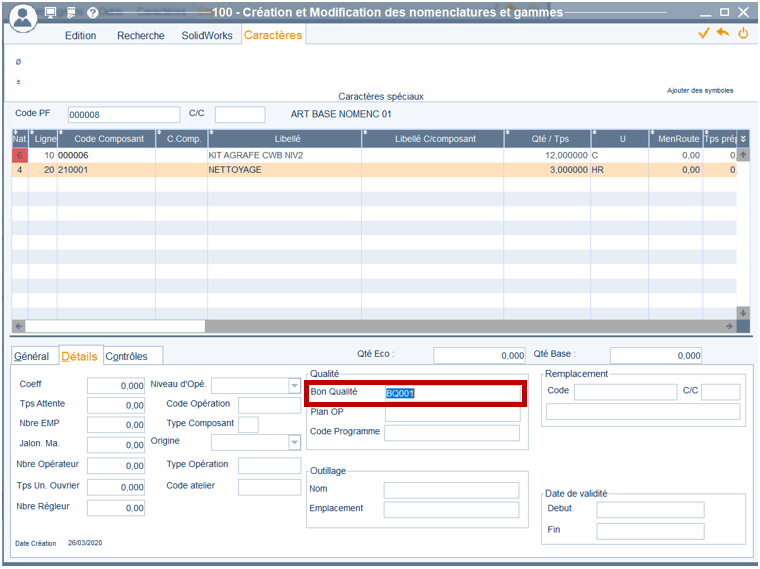Switch to the Détails tab
The image size is (760, 569).
point(79,356)
